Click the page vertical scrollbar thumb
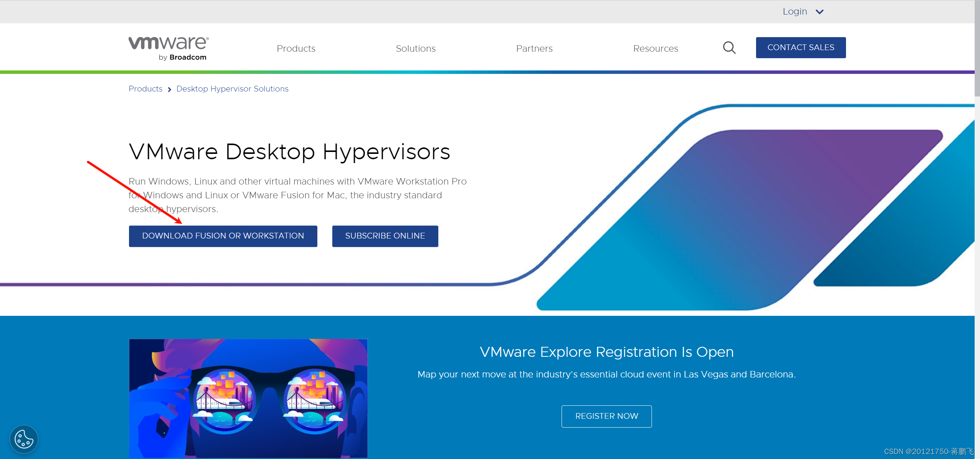The width and height of the screenshot is (980, 459). 977,48
